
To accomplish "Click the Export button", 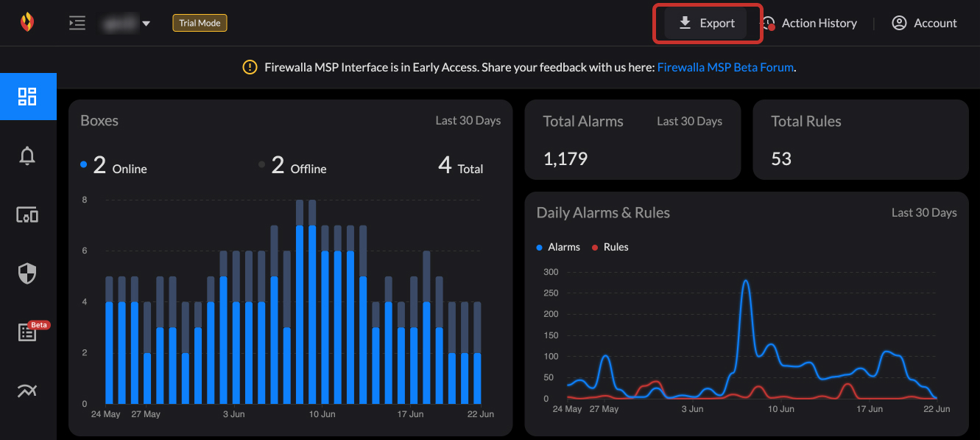I will click(707, 23).
